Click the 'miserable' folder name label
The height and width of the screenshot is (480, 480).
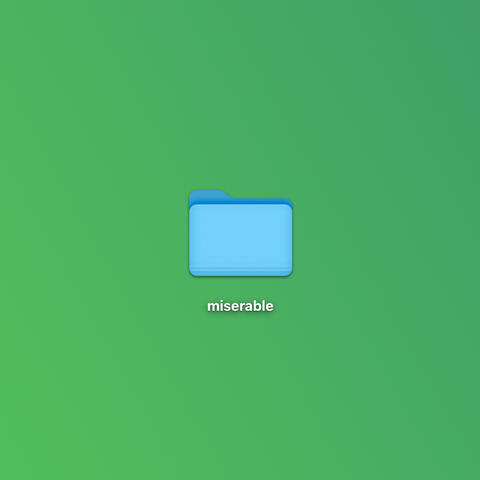coord(240,306)
